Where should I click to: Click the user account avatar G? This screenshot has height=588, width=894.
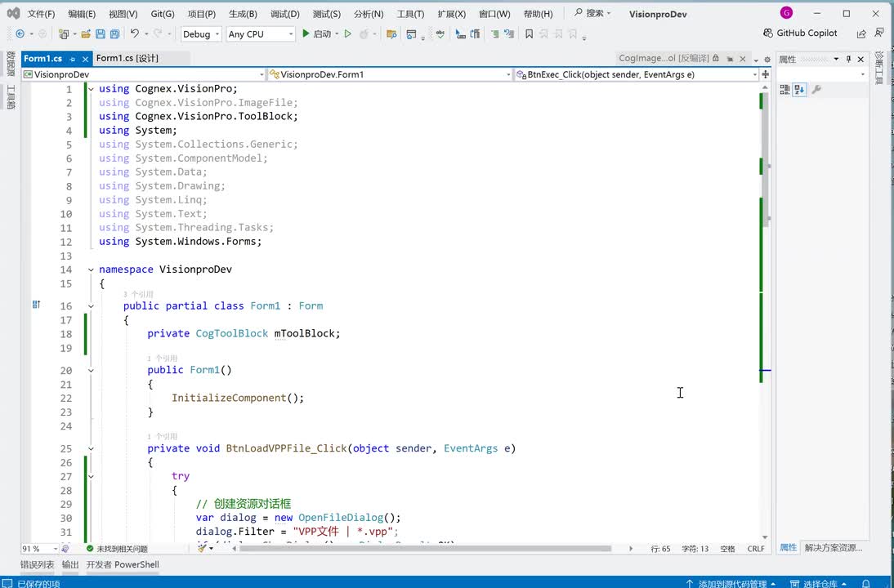click(786, 12)
